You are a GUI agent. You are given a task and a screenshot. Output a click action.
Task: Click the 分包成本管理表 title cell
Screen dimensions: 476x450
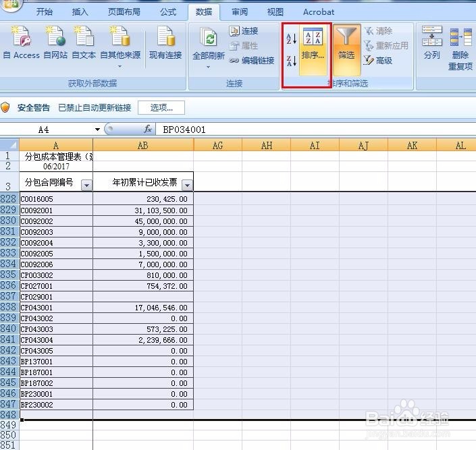click(x=56, y=157)
